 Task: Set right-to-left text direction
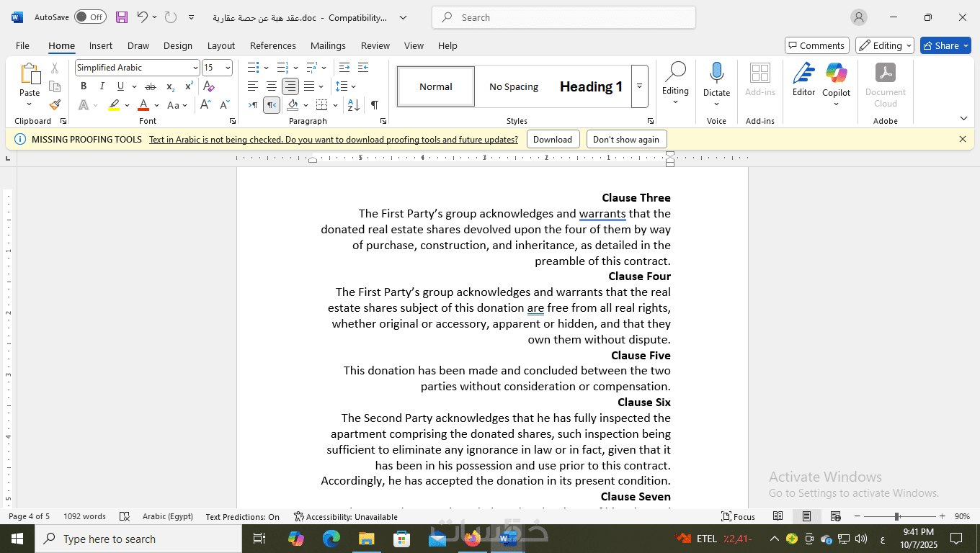coord(272,105)
